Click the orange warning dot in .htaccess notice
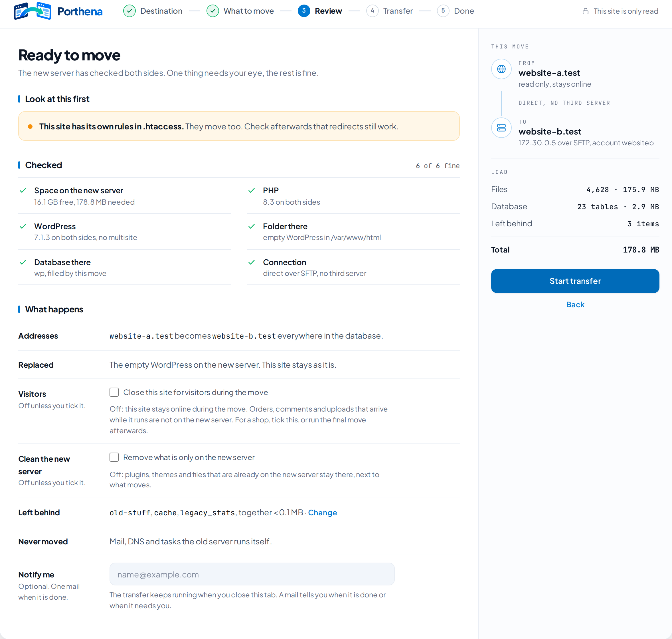Screen dimensions: 672x639 [x=30, y=127]
